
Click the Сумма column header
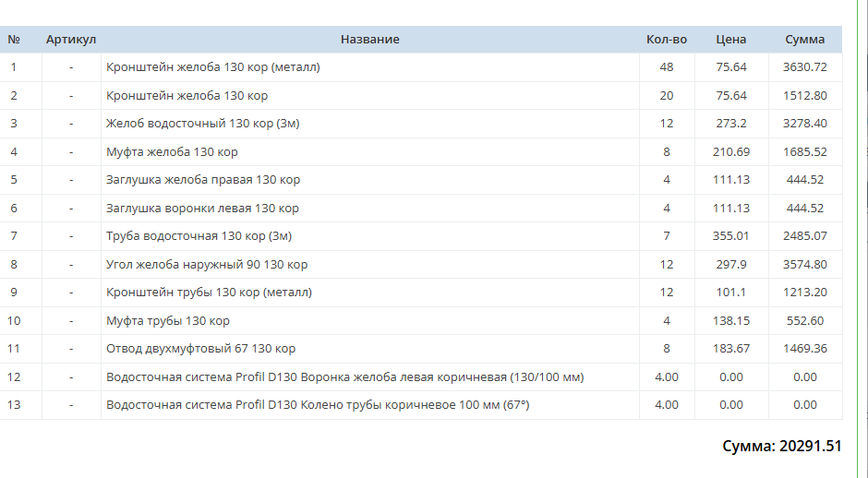pos(805,40)
